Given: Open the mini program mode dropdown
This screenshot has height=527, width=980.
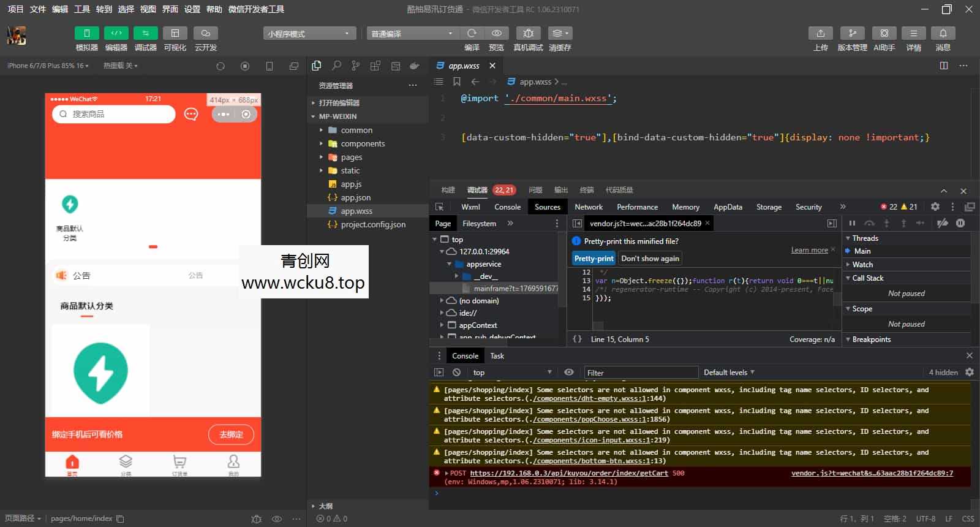Looking at the screenshot, I should pos(309,34).
